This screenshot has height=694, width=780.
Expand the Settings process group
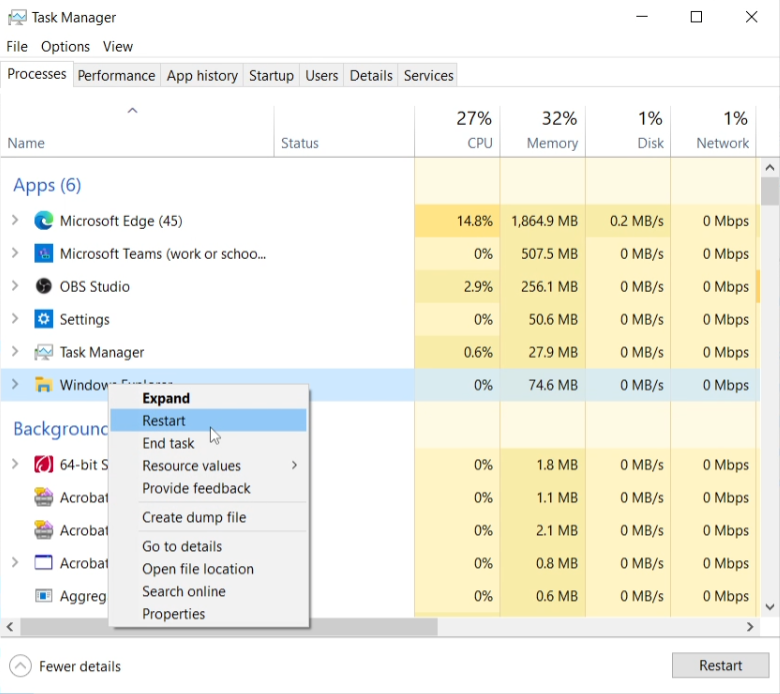click(x=15, y=318)
